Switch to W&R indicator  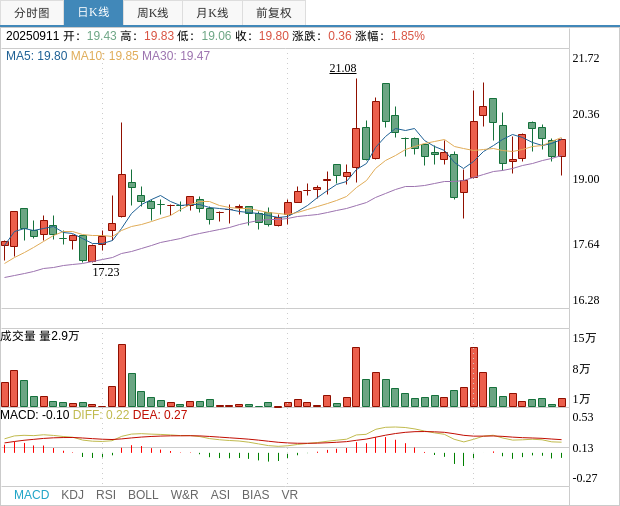[x=184, y=495]
